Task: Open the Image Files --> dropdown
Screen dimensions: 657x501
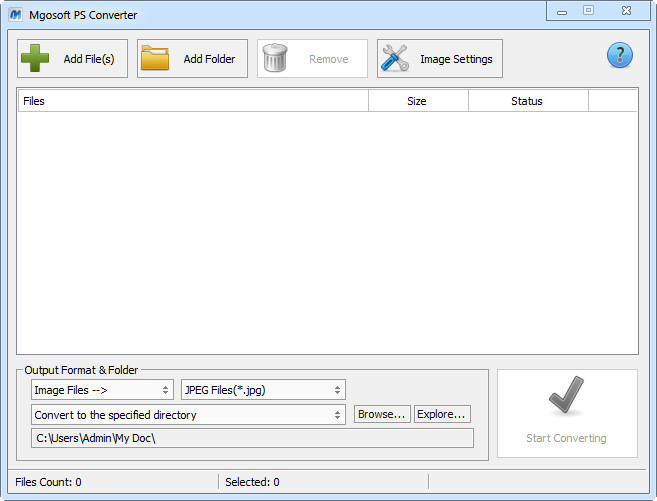Action: pyautogui.click(x=102, y=390)
